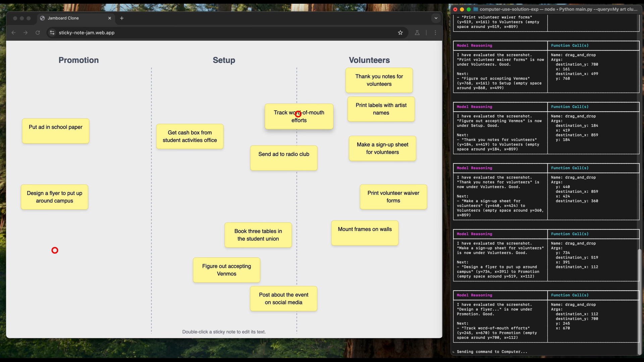This screenshot has width=644, height=362.
Task: Select the "Send ad to radio club" note
Action: click(283, 158)
